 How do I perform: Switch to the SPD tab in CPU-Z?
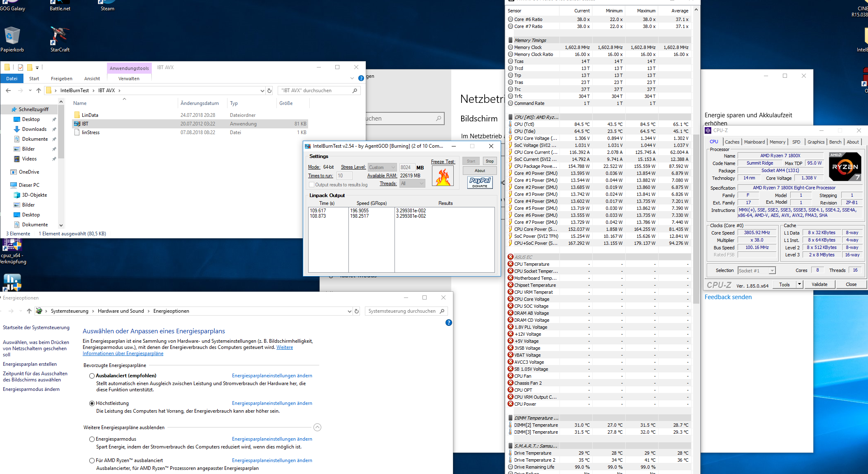[796, 142]
